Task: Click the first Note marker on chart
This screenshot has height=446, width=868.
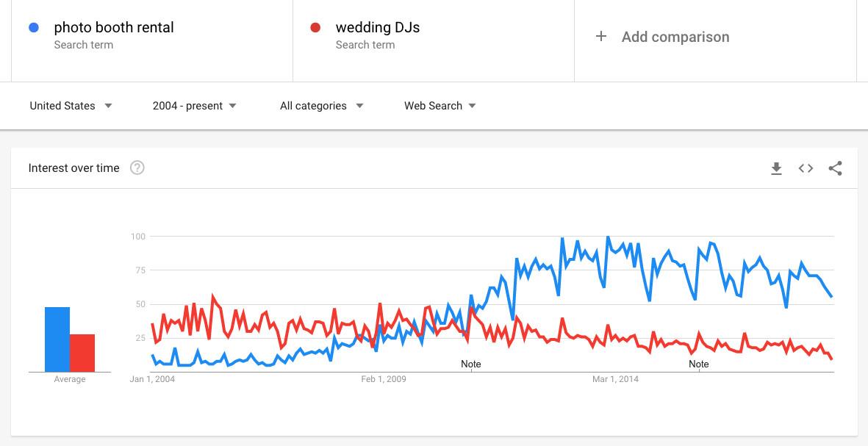Action: 471,364
